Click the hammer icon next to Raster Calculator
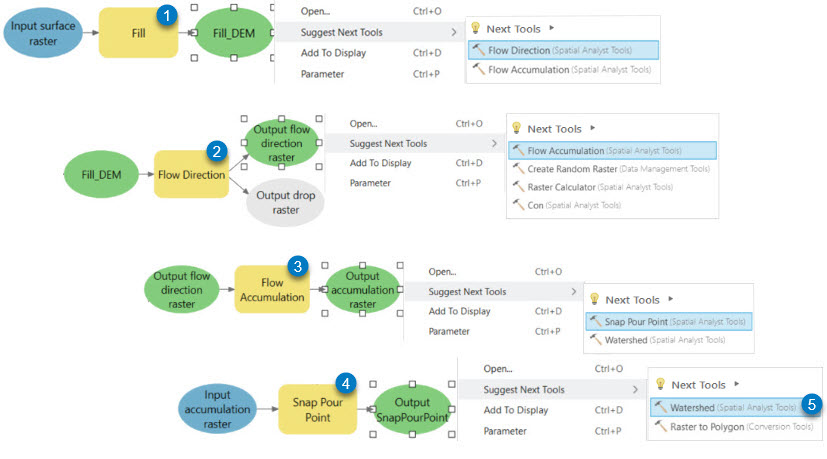 coord(518,186)
